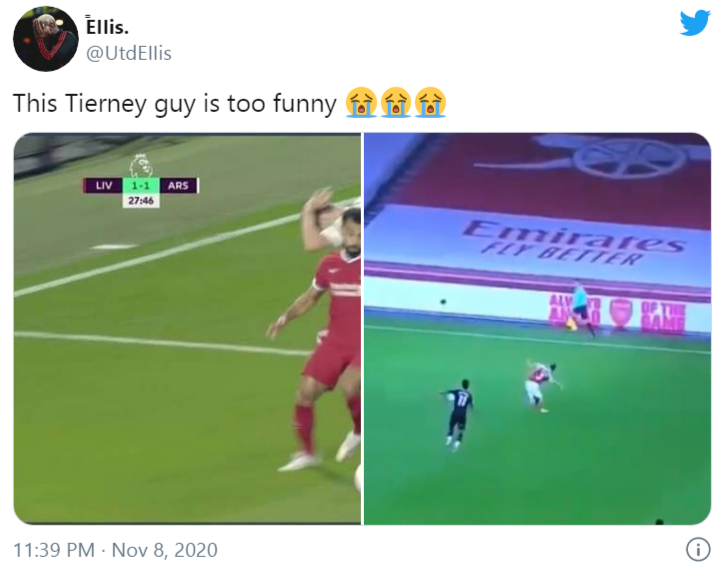Screen dimensions: 726x564
Task: Click the Ellis. display name
Action: click(x=107, y=27)
